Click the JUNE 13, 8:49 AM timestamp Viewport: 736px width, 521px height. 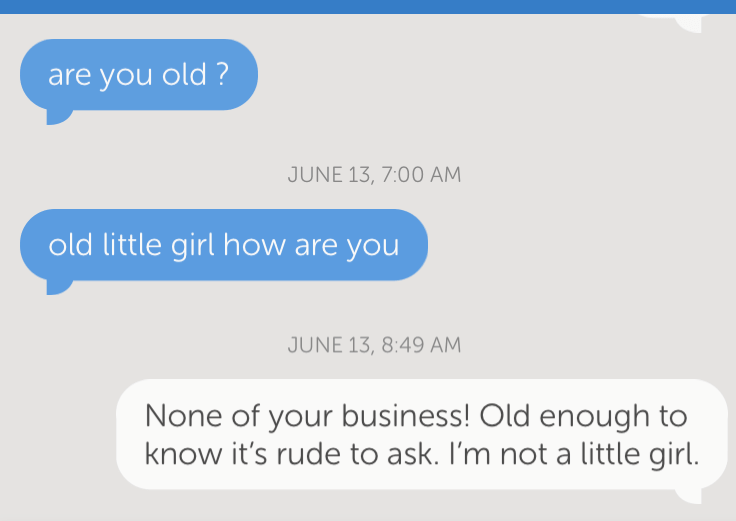click(374, 345)
